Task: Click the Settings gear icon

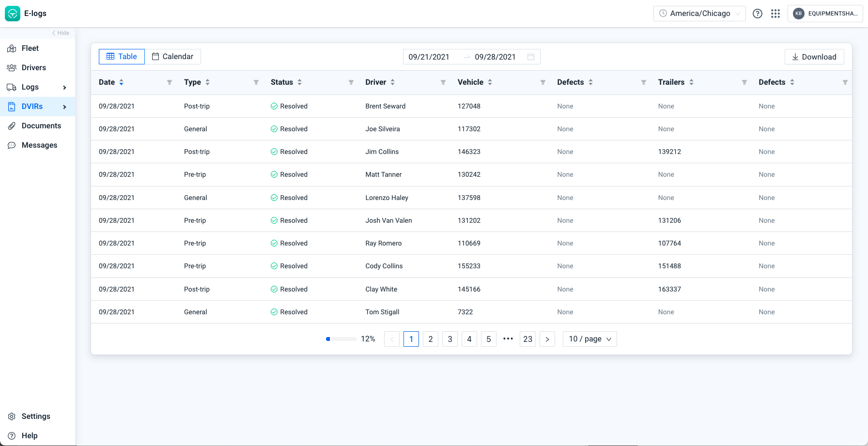Action: tap(12, 416)
